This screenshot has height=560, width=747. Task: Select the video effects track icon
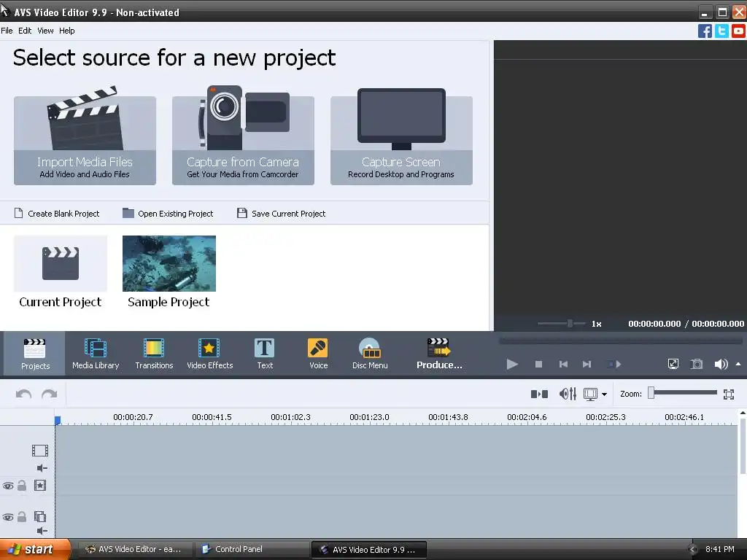pyautogui.click(x=40, y=485)
